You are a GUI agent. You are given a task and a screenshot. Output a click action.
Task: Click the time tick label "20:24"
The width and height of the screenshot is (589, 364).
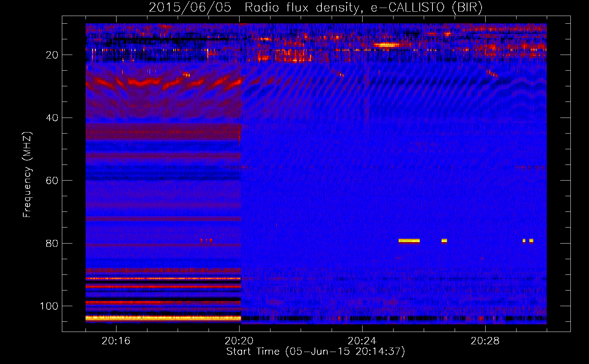(x=362, y=341)
